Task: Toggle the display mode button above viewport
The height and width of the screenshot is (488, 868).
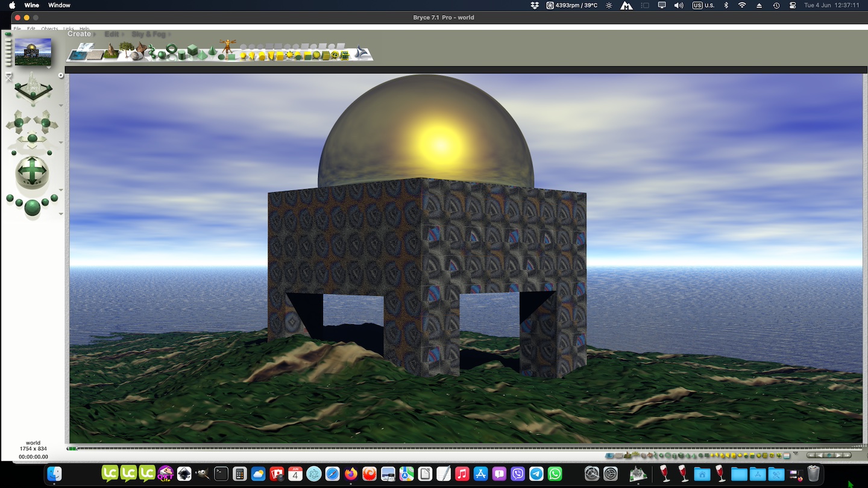Action: pyautogui.click(x=60, y=75)
